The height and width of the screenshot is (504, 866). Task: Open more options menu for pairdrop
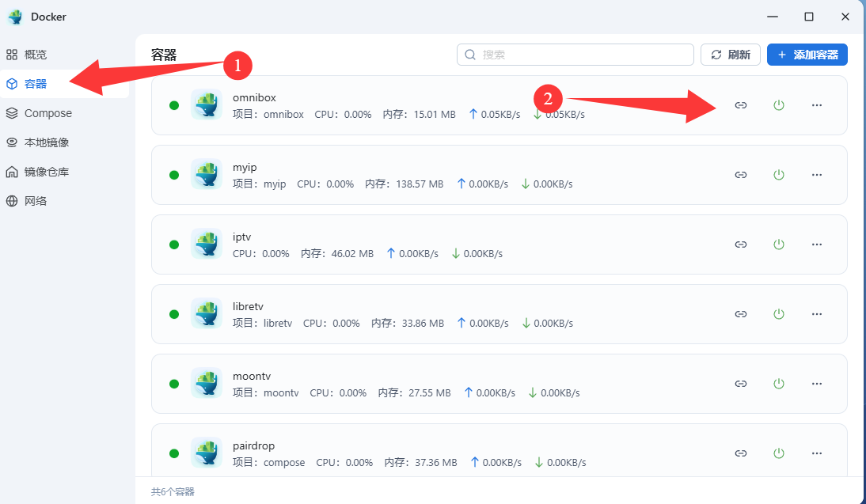pyautogui.click(x=817, y=453)
